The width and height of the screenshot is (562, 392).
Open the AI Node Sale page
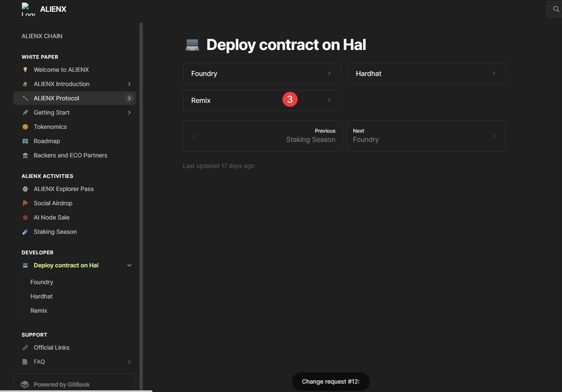point(52,217)
